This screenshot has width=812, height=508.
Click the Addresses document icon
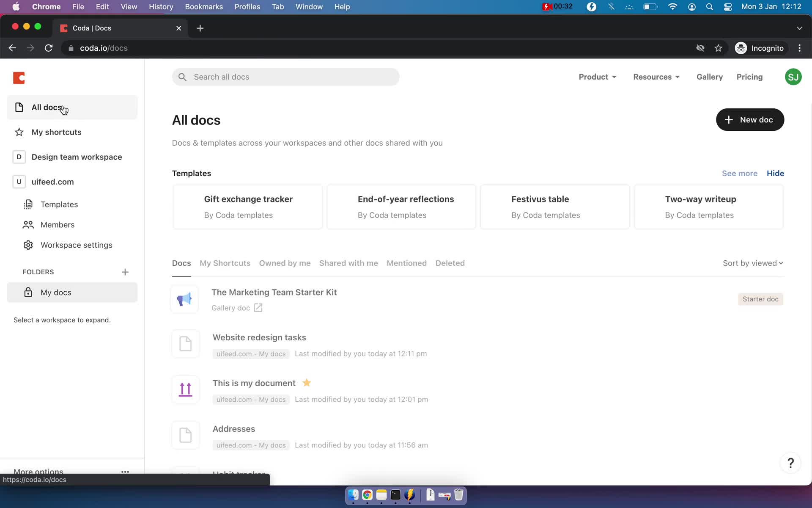[185, 435]
